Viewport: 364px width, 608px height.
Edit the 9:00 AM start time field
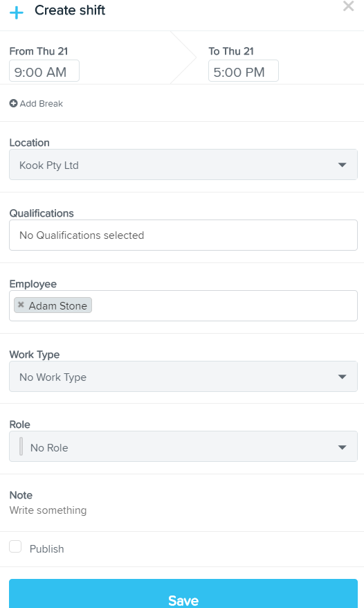44,71
